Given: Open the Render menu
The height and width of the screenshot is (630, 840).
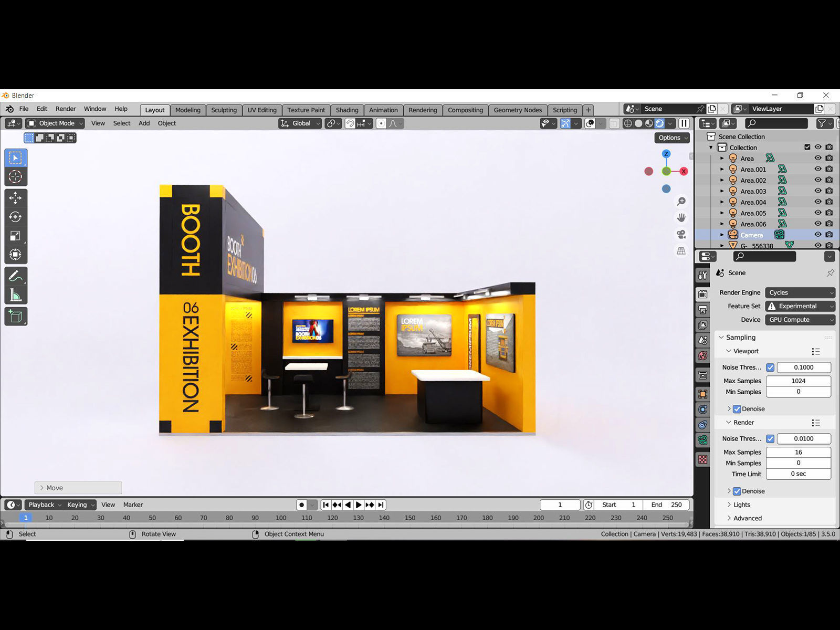Looking at the screenshot, I should point(66,109).
